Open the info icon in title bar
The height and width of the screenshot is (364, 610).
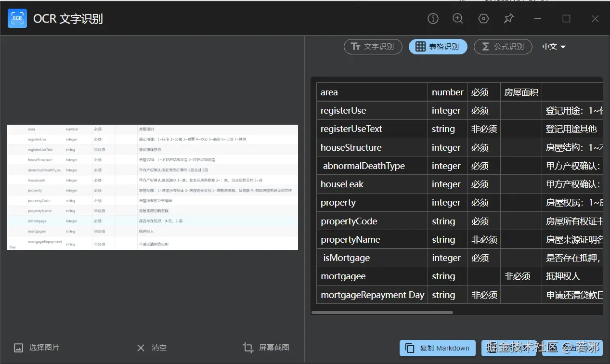[x=433, y=19]
